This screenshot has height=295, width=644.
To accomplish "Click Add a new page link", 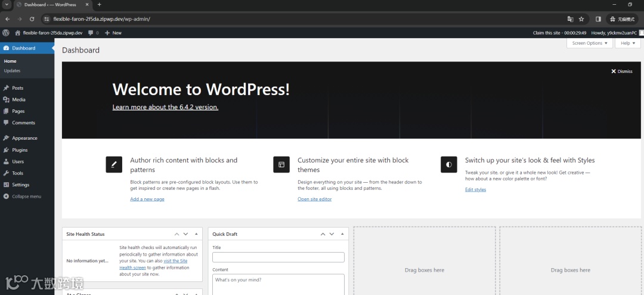I will (x=147, y=199).
